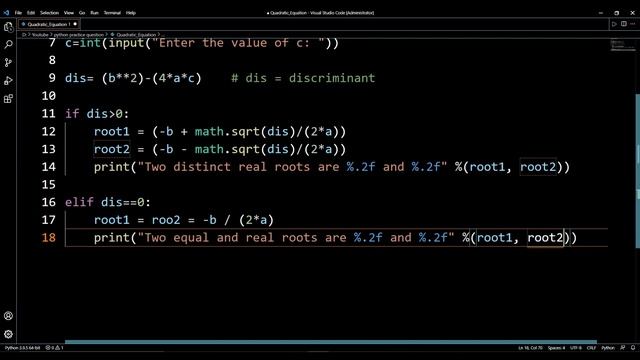Click the unsaved dot on Quadratic_Equation tab
This screenshot has width=640, height=360.
75,24
